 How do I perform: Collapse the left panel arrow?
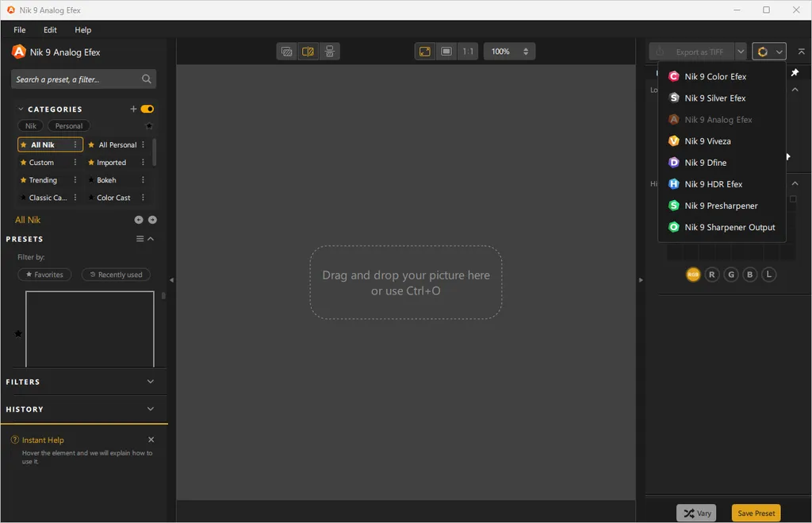pyautogui.click(x=171, y=280)
